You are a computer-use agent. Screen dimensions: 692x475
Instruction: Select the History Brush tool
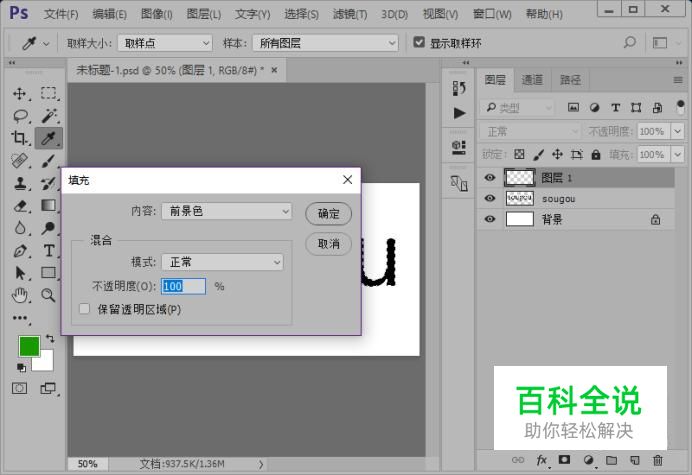pyautogui.click(x=49, y=183)
